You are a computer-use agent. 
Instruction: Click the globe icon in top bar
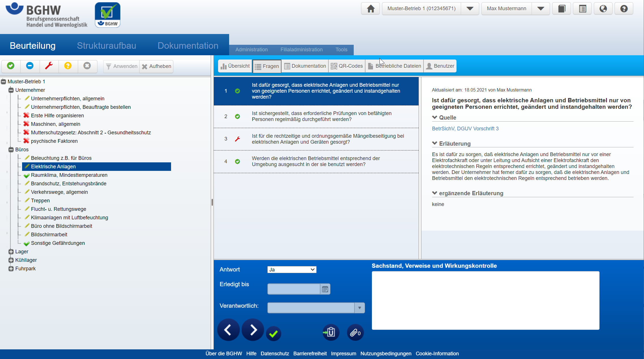[x=603, y=9]
